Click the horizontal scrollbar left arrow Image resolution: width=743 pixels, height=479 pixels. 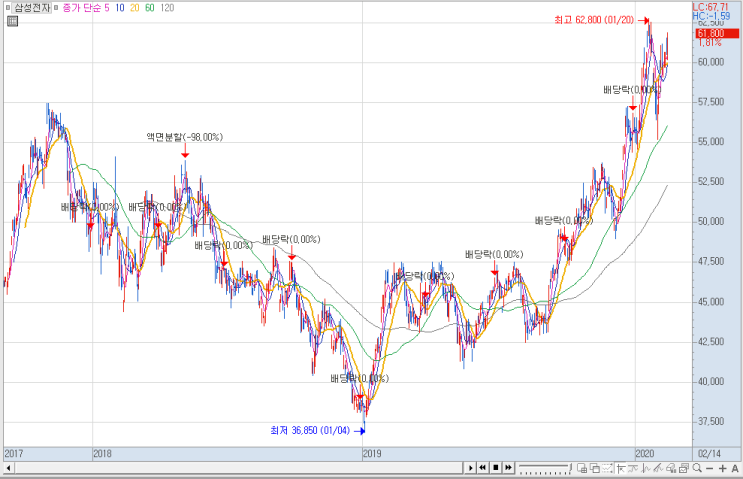pyautogui.click(x=8, y=468)
